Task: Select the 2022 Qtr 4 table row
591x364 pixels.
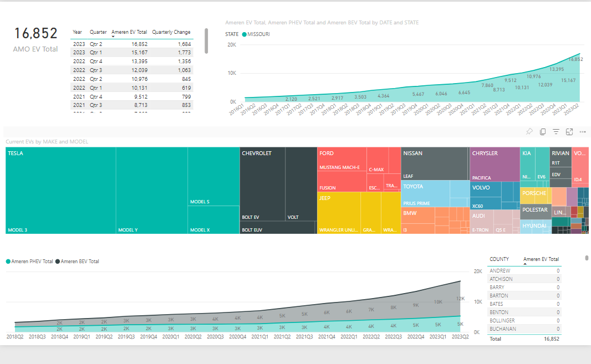Action: pos(132,61)
